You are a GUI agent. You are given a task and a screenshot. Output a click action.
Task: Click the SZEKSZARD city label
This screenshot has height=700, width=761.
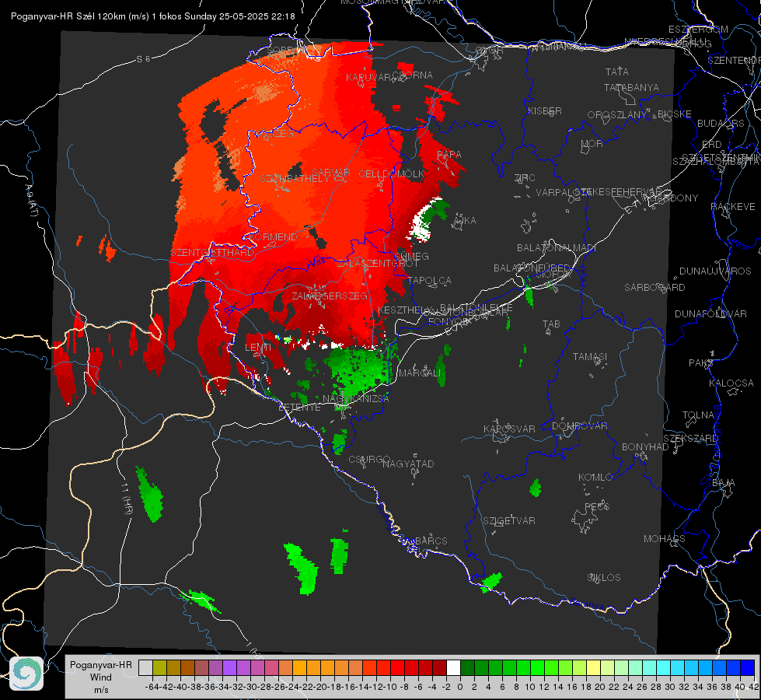coord(690,439)
